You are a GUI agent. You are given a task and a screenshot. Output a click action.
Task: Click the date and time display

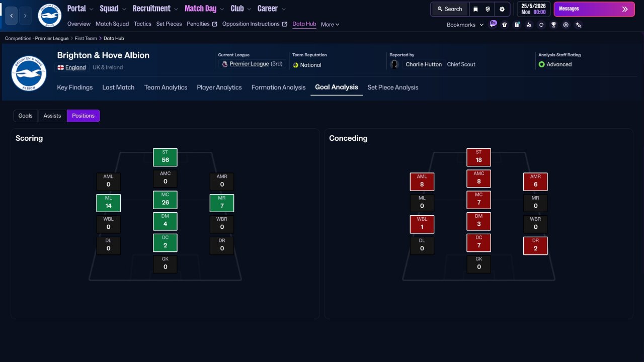[533, 9]
